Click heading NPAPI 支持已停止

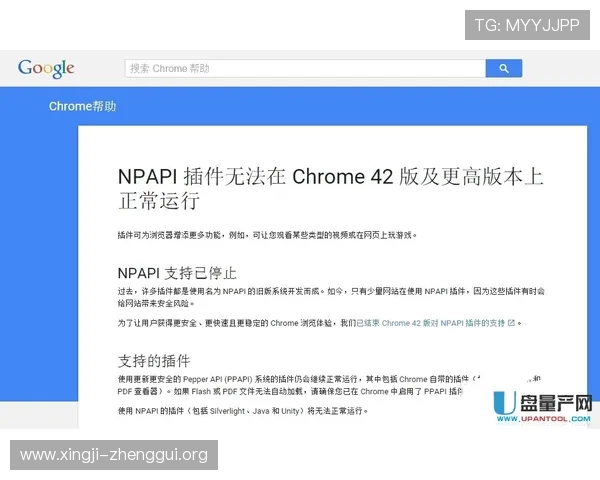(x=177, y=273)
